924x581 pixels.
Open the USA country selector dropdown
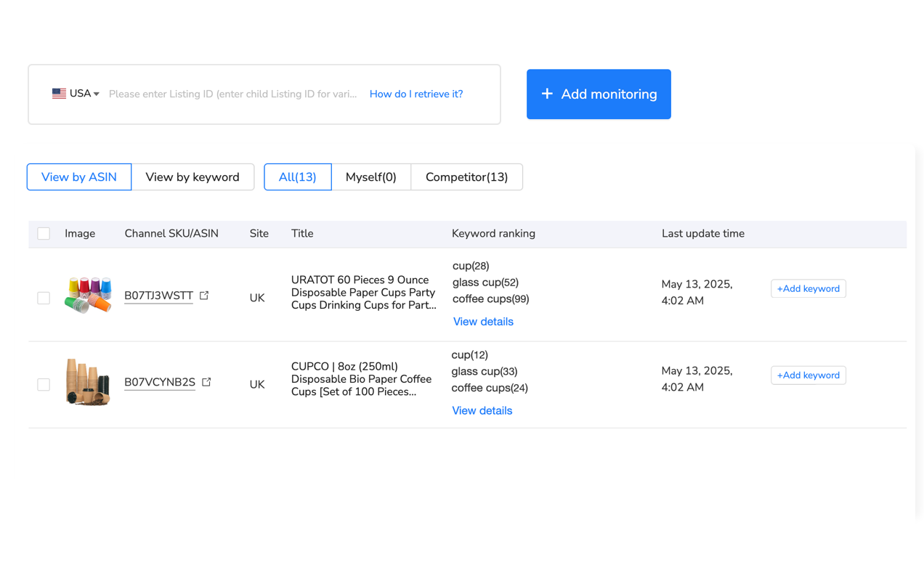[x=75, y=93]
